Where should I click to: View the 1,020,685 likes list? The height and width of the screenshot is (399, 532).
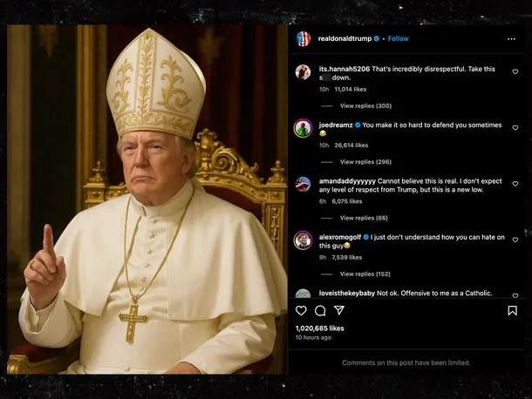point(319,328)
